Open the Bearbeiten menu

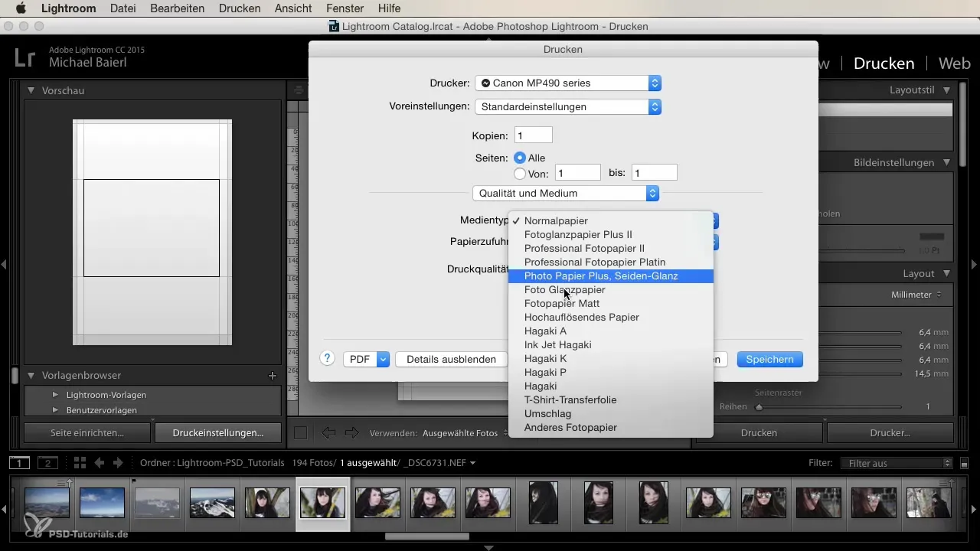[178, 8]
